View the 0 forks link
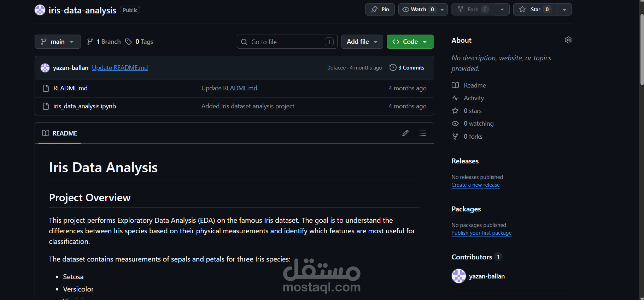This screenshot has width=644, height=300. [x=467, y=137]
